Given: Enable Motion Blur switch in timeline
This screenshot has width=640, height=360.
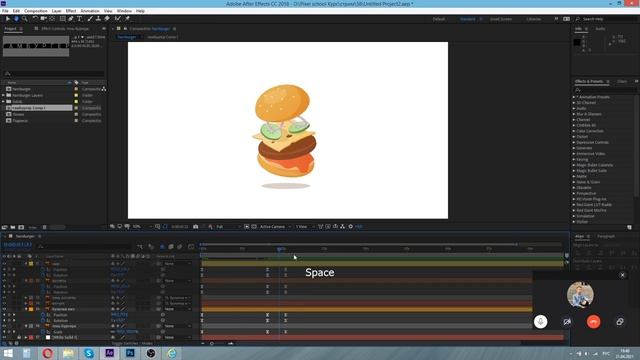Looking at the screenshot, I should pyautogui.click(x=180, y=247).
